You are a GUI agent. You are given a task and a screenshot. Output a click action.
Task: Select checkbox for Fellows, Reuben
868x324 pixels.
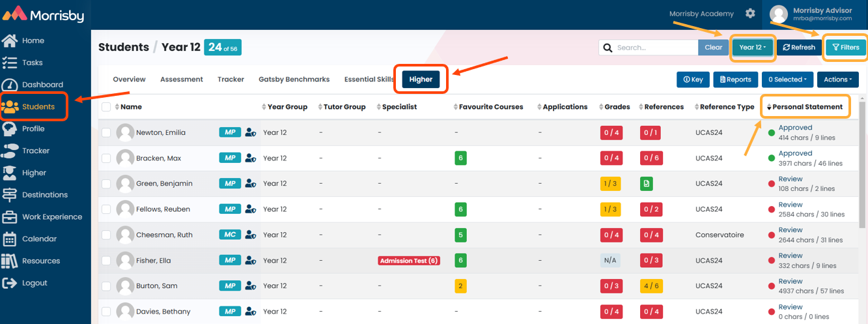point(106,209)
